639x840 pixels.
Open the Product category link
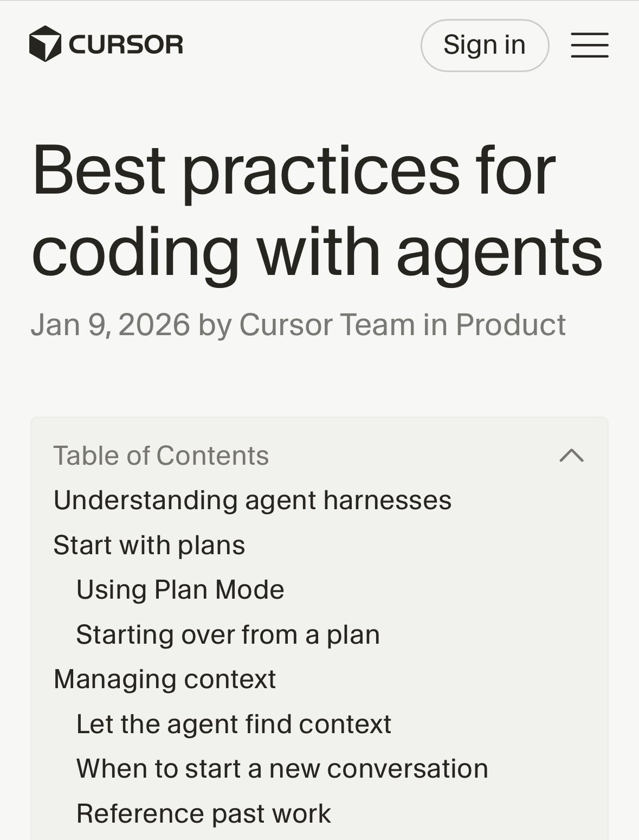tap(511, 325)
